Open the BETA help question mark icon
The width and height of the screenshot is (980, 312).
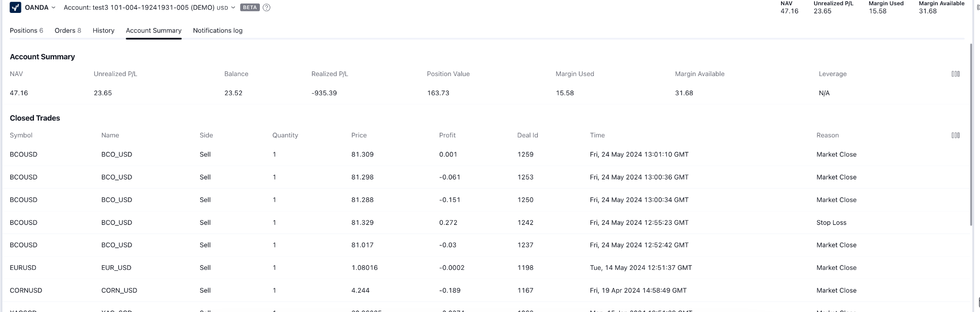tap(267, 8)
